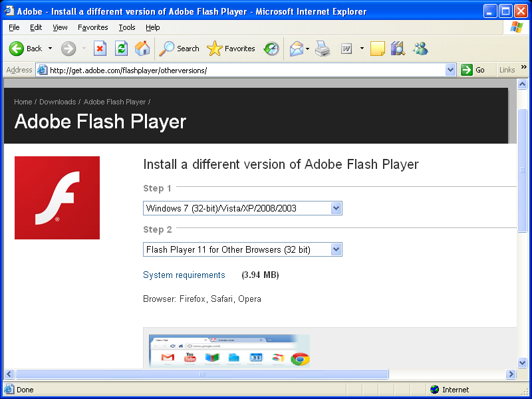Open the Favorites menu
This screenshot has width=532, height=399.
pos(92,27)
